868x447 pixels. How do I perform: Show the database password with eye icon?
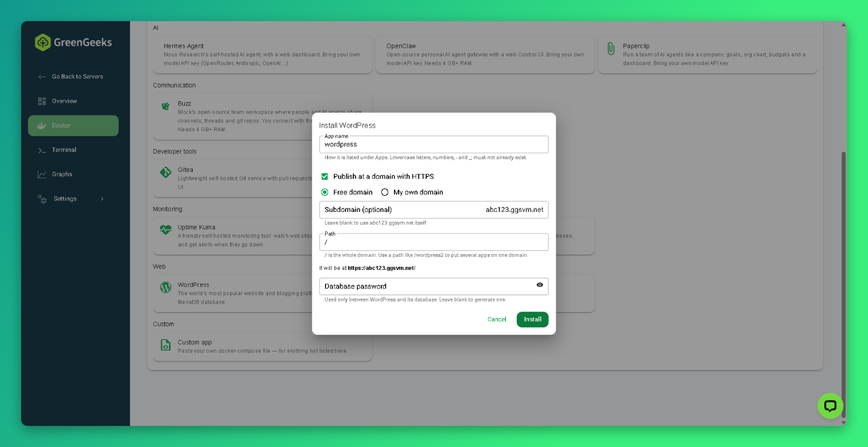tap(540, 285)
